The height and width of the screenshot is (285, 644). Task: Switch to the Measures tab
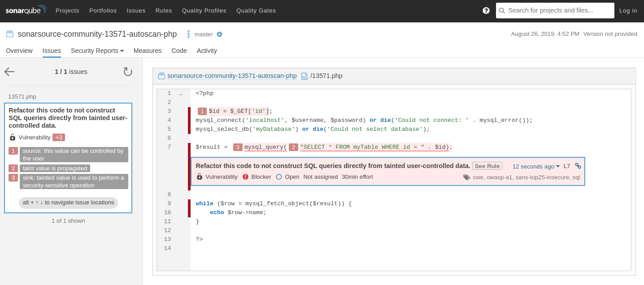(x=148, y=51)
